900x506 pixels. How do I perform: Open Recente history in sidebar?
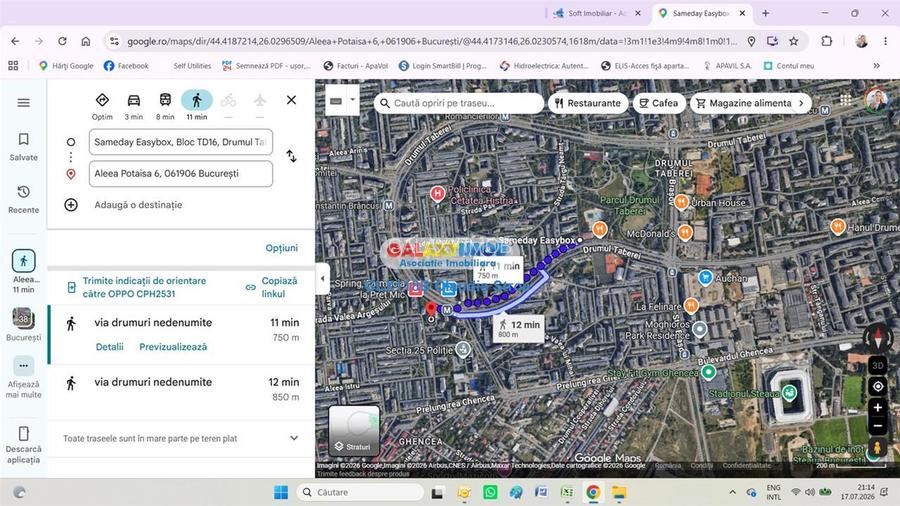[x=24, y=199]
